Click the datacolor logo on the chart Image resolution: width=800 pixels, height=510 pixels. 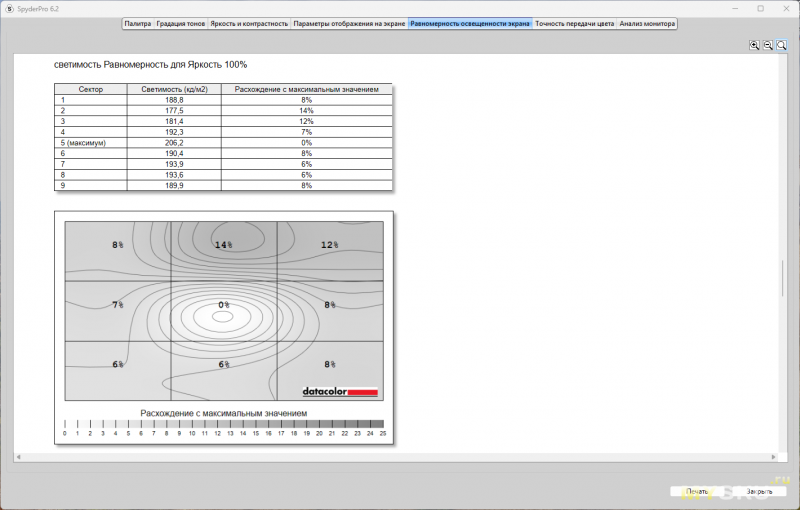[340, 392]
